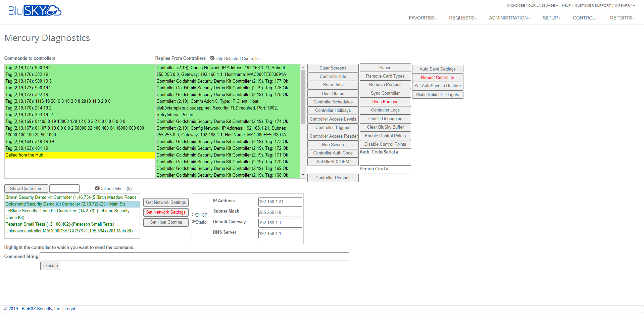This screenshot has height=313, width=644.
Task: Open the Legal link in the footer
Action: [69, 309]
